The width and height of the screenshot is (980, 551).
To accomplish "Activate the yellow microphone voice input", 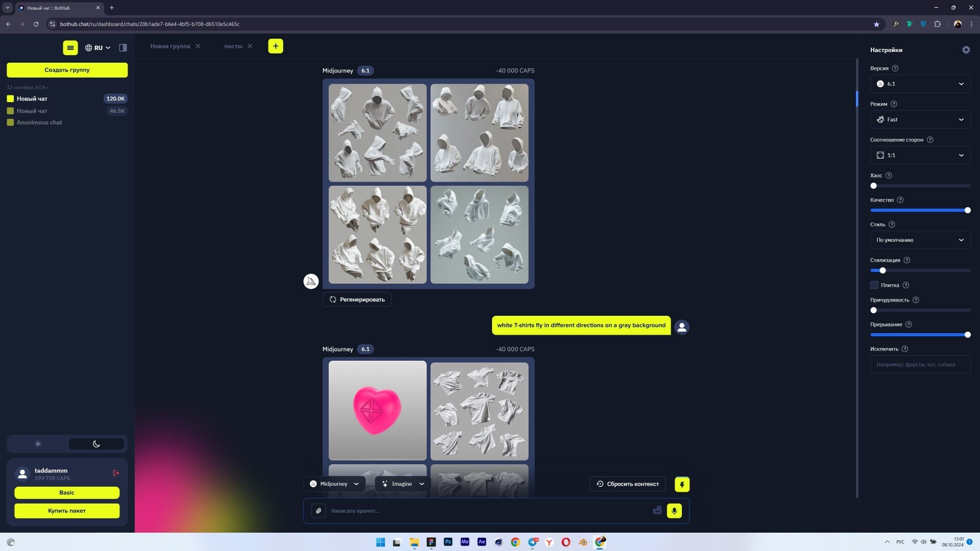I will [674, 511].
